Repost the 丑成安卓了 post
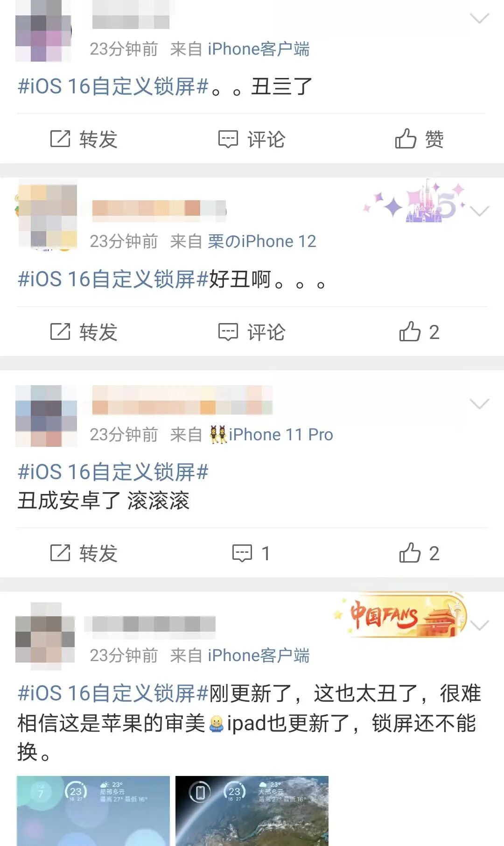The image size is (504, 846). pyautogui.click(x=84, y=553)
